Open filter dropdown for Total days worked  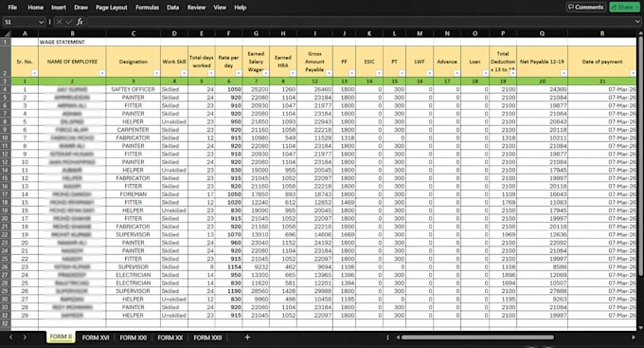[x=211, y=73]
